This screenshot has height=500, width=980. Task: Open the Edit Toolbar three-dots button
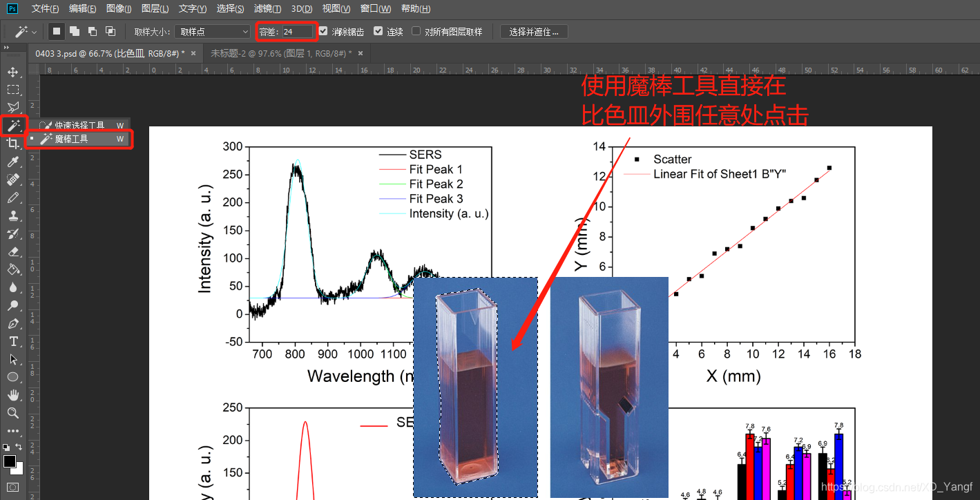[x=12, y=431]
